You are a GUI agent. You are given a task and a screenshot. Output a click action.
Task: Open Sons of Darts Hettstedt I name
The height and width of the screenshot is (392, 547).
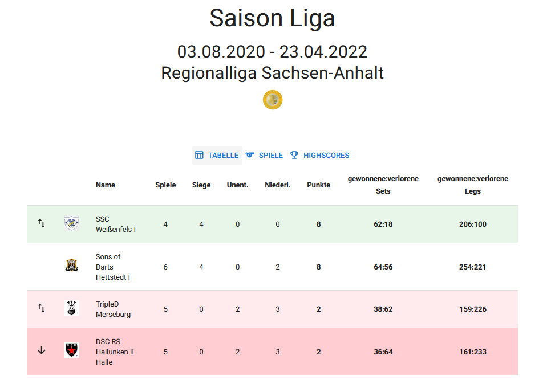[x=113, y=267]
